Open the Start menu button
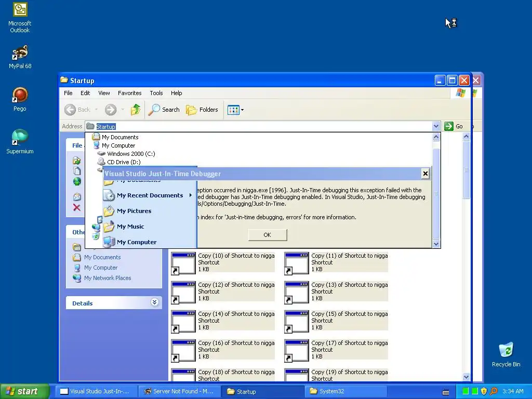Viewport: 532px width, 399px height. pos(24,391)
